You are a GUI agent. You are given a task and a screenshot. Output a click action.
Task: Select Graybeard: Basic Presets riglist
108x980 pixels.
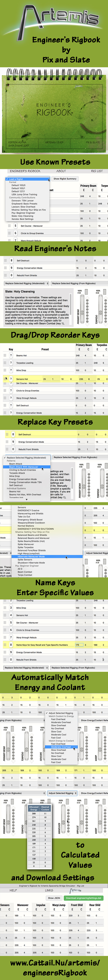click(x=24, y=204)
